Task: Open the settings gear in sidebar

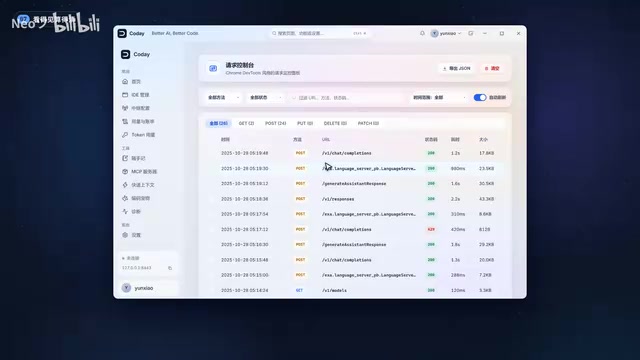Action: pos(125,235)
